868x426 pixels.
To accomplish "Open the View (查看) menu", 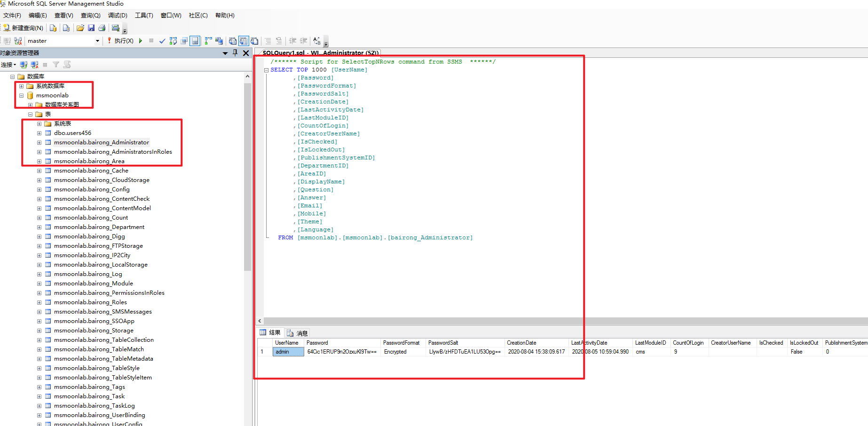I will (x=63, y=16).
